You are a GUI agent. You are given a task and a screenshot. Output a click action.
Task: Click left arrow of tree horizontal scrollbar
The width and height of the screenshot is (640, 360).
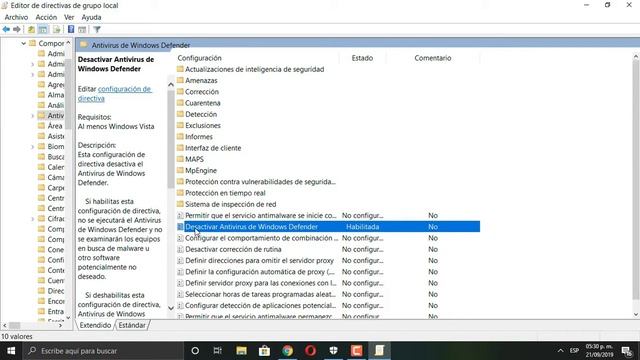[x=4, y=325]
